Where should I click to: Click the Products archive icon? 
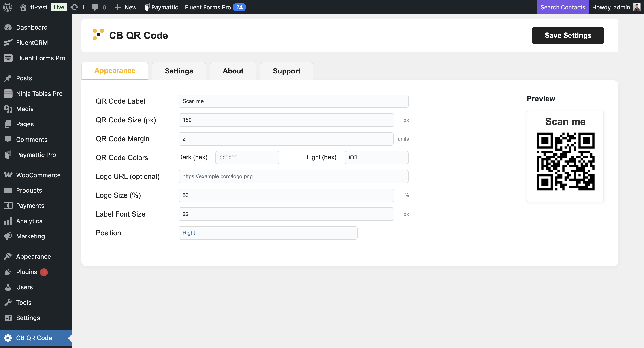pos(8,190)
